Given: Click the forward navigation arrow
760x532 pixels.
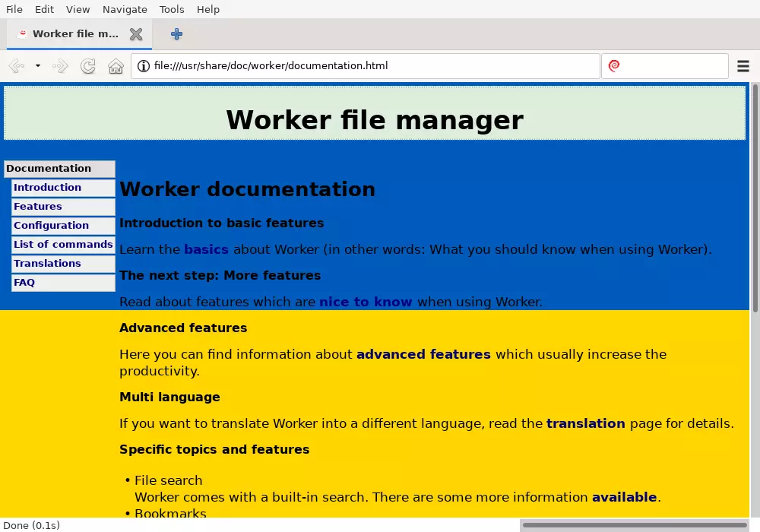Looking at the screenshot, I should click(x=60, y=66).
